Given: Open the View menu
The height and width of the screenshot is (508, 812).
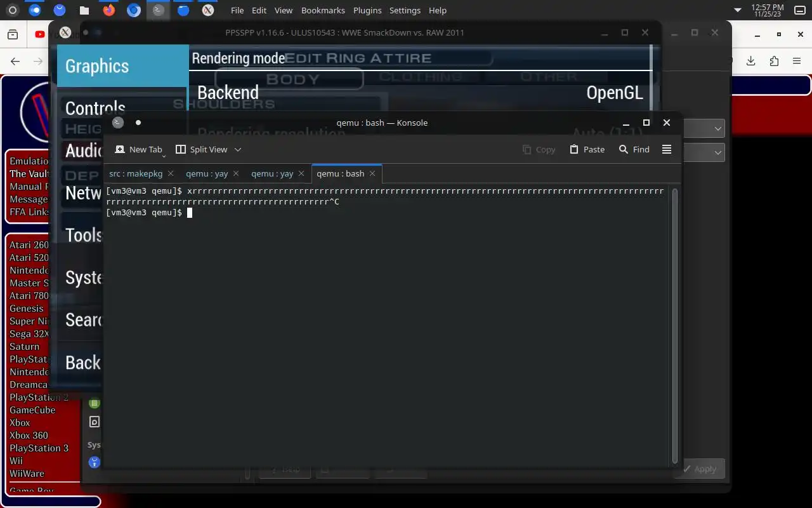Looking at the screenshot, I should coord(284,10).
